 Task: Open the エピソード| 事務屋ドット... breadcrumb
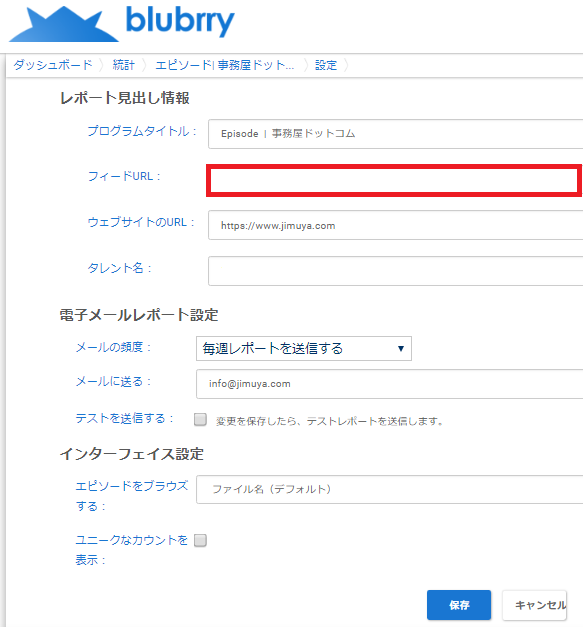pyautogui.click(x=225, y=65)
